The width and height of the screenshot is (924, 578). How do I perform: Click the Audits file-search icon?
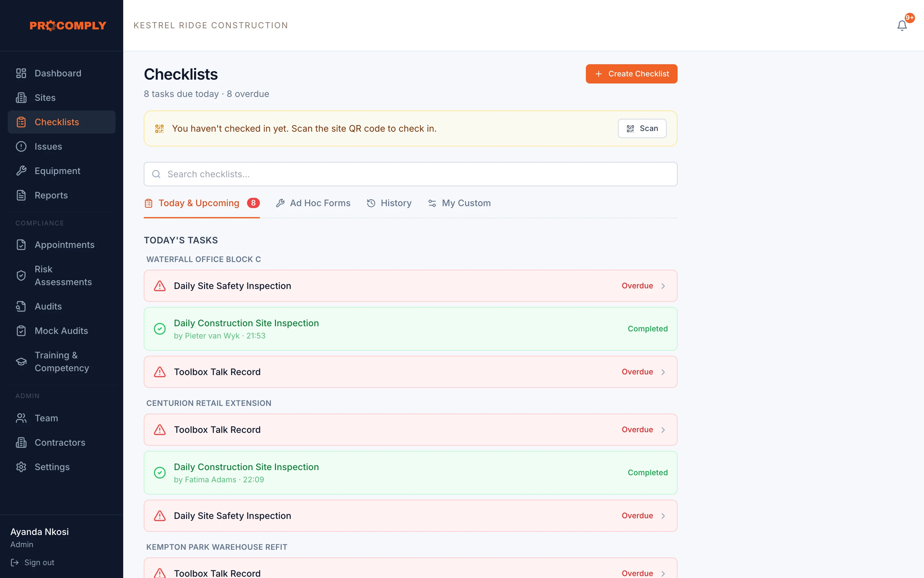pyautogui.click(x=21, y=306)
